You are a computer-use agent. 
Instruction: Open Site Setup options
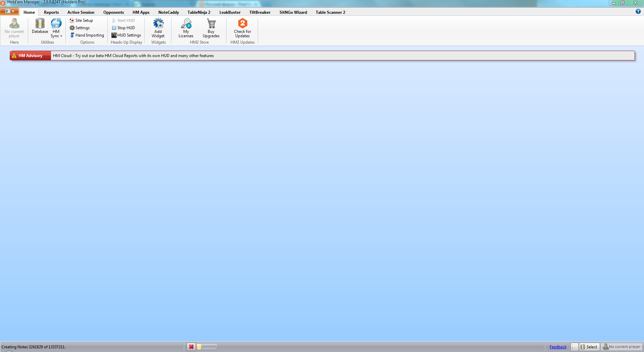[x=81, y=20]
